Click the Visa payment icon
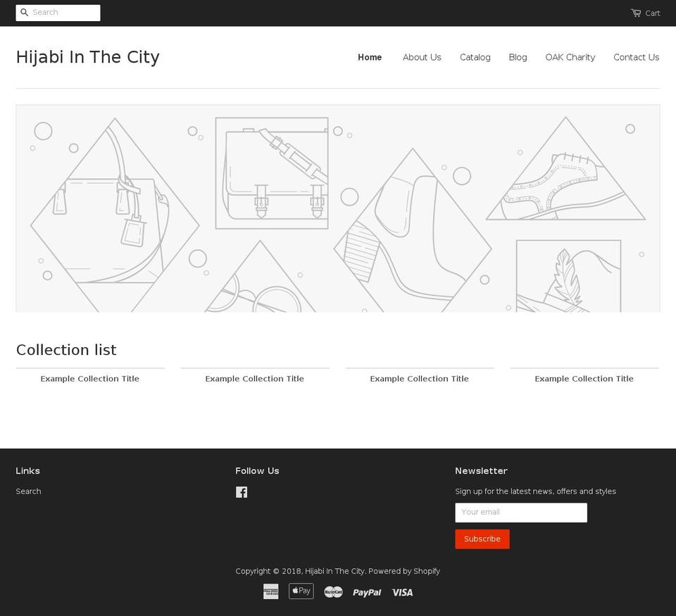Screen dimensions: 676x616 coord(402,592)
